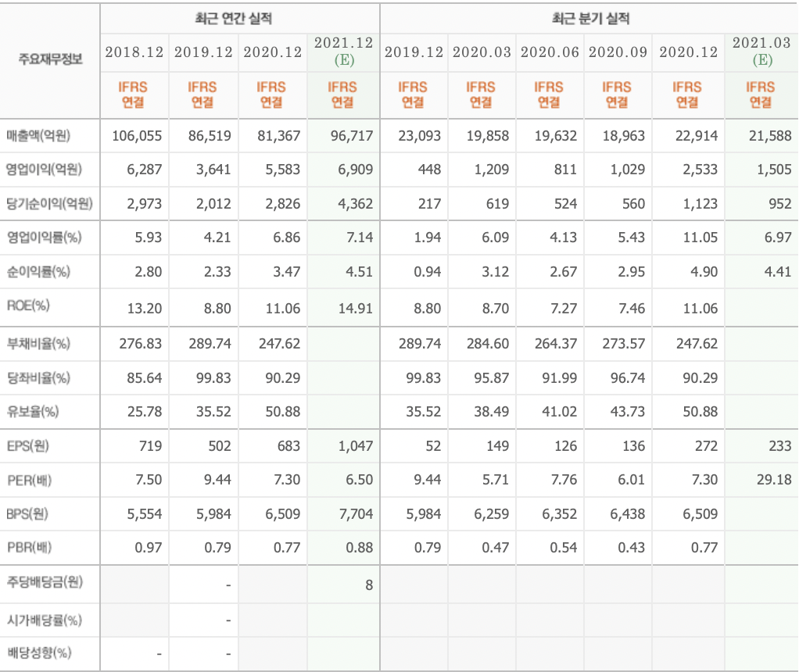Click the 주요재무정보 header cell
Screen dimensions: 799x672
pyautogui.click(x=50, y=59)
